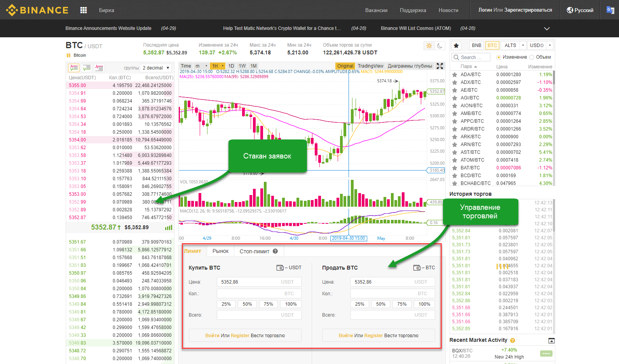The height and width of the screenshot is (364, 619).
Task: Expand the announcements bar chevron
Action: coord(547,29)
